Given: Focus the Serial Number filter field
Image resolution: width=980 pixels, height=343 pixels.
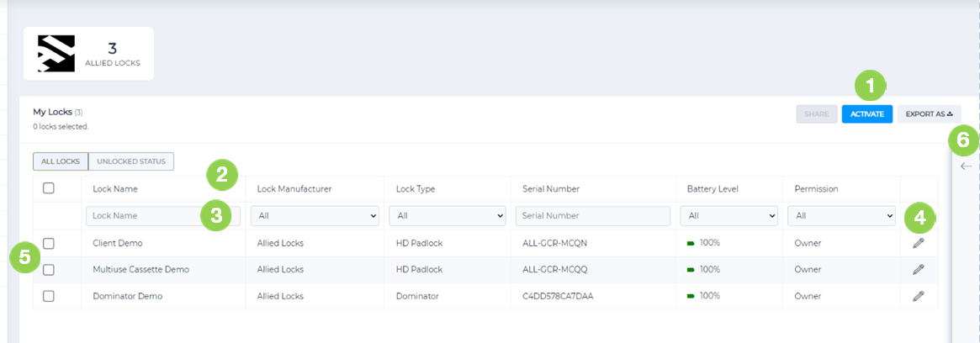Looking at the screenshot, I should click(x=592, y=215).
